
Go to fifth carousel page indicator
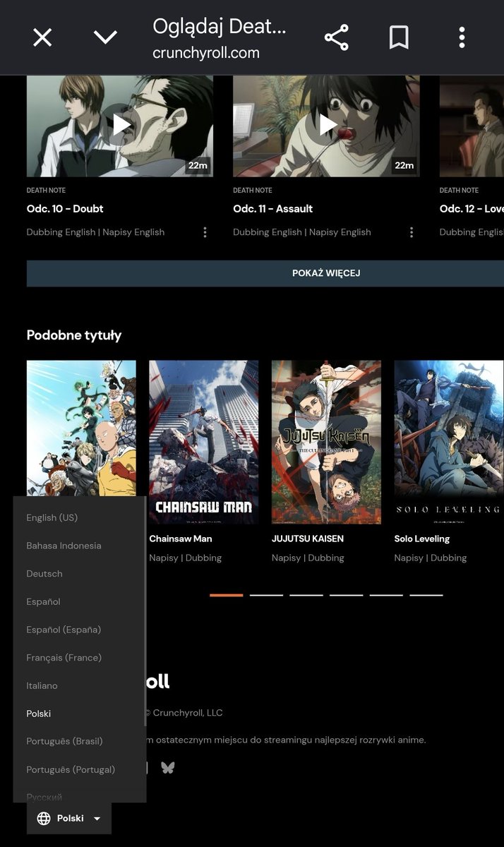386,595
